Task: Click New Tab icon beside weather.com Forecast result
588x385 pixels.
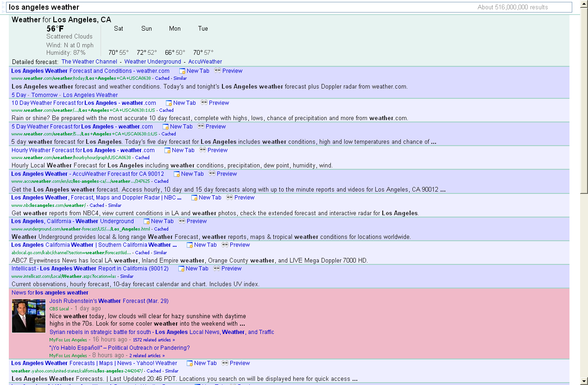Action: coord(182,71)
